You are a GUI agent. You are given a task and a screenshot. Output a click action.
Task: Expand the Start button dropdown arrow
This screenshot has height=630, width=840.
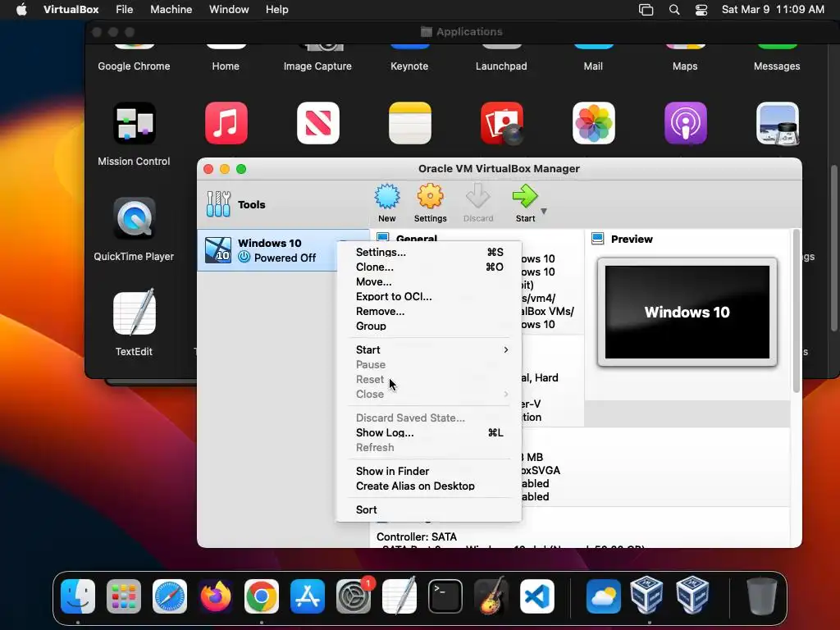coord(544,211)
